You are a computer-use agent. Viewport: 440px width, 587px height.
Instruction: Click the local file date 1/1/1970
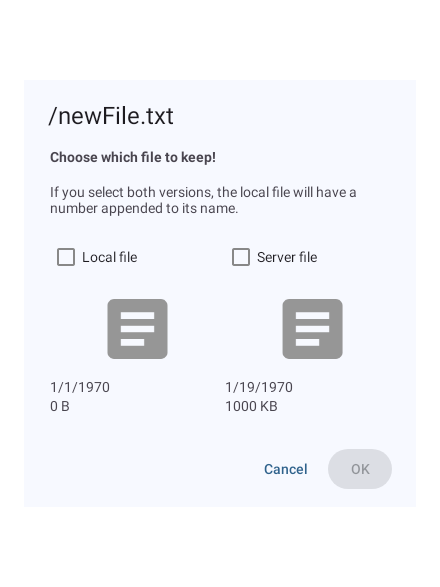pyautogui.click(x=80, y=387)
